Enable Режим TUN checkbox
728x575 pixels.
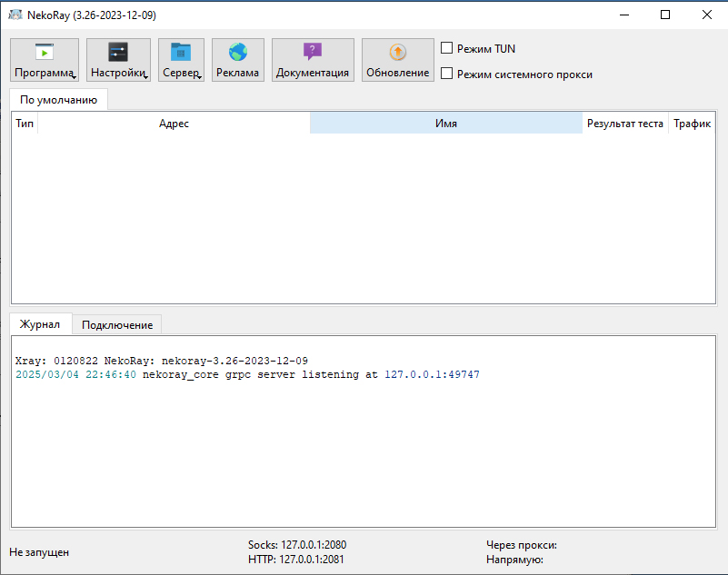point(446,48)
